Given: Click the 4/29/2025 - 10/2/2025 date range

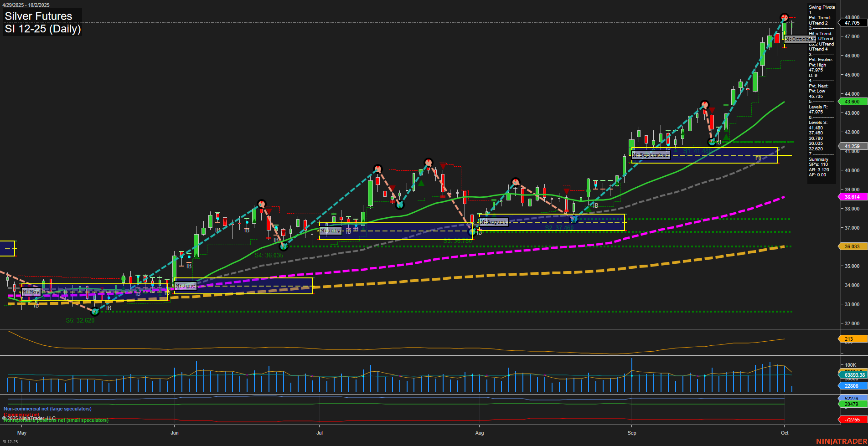Looking at the screenshot, I should click(26, 5).
